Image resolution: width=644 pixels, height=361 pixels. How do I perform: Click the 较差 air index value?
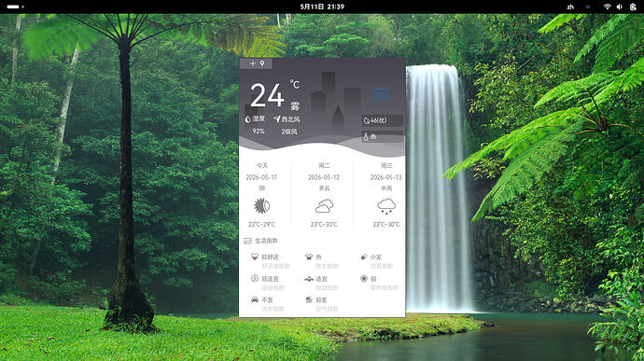click(x=322, y=300)
